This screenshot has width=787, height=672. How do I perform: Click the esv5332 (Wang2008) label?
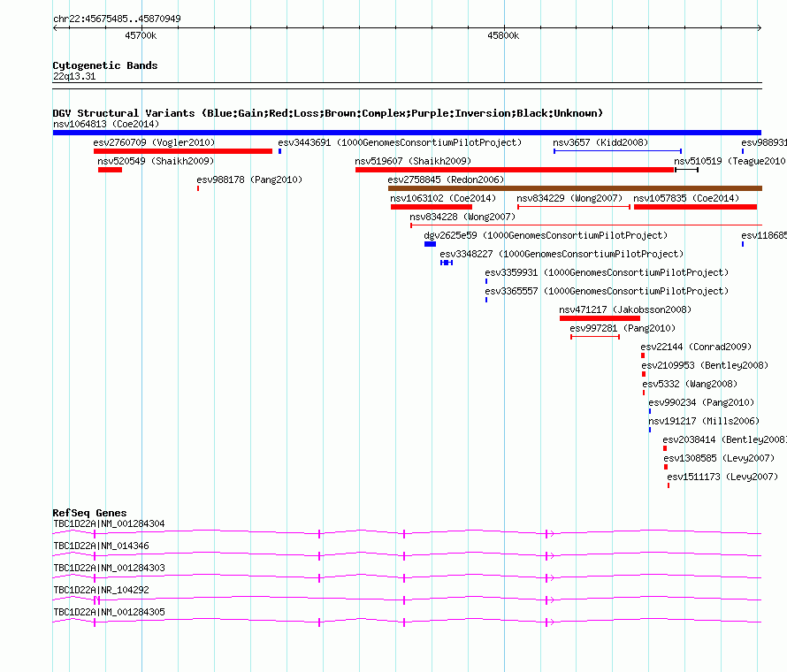pyautogui.click(x=690, y=384)
